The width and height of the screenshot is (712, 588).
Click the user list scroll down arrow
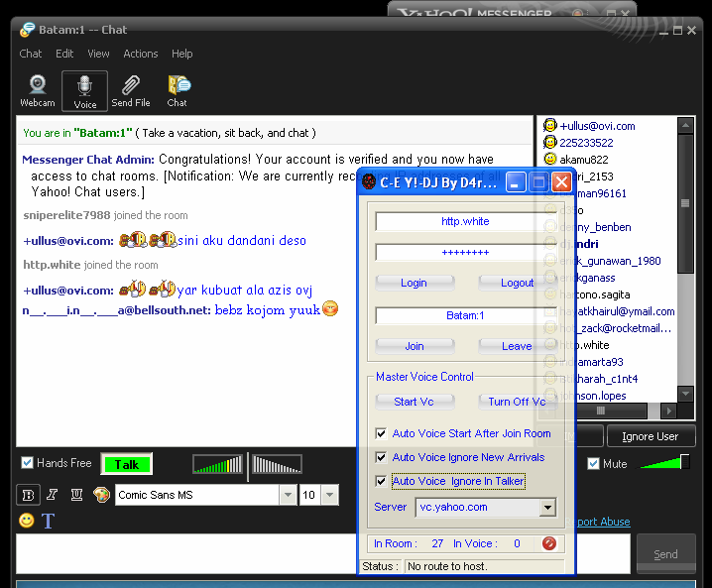pos(685,394)
